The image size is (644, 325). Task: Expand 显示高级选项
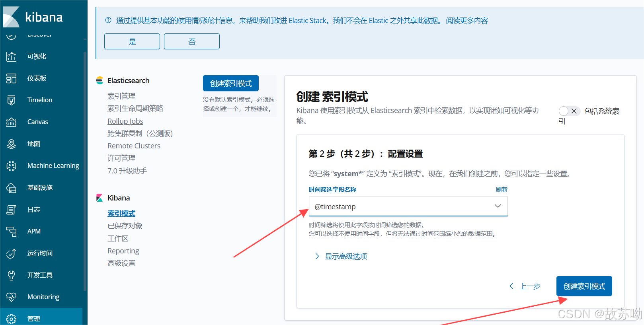coord(341,256)
